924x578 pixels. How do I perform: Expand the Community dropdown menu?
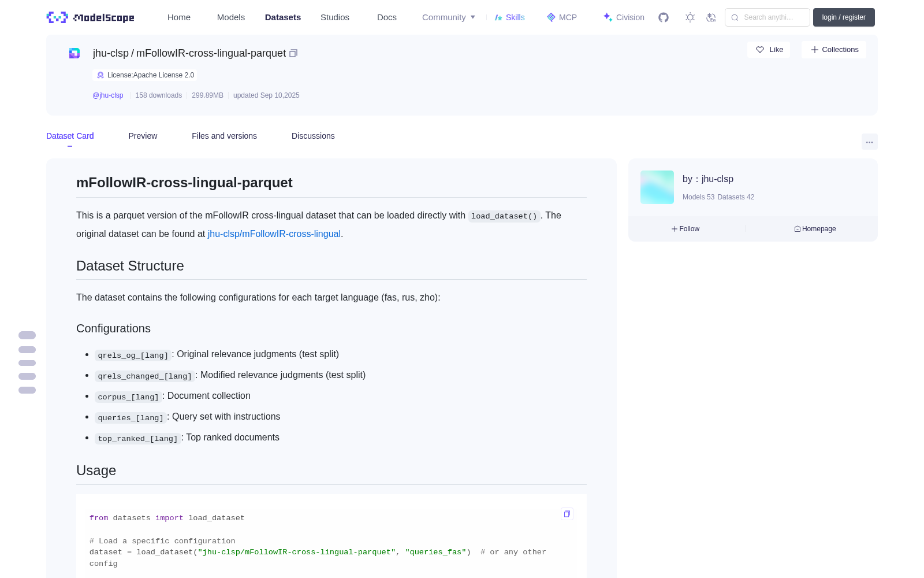tap(449, 17)
